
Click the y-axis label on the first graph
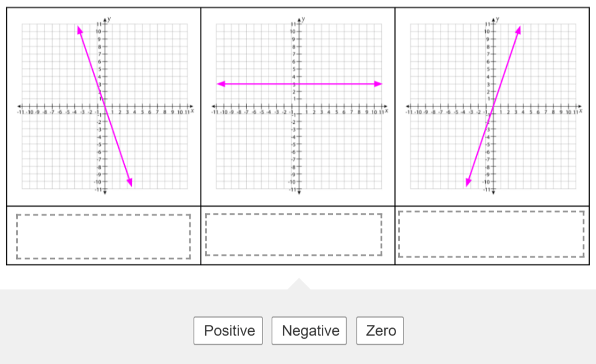pos(109,19)
